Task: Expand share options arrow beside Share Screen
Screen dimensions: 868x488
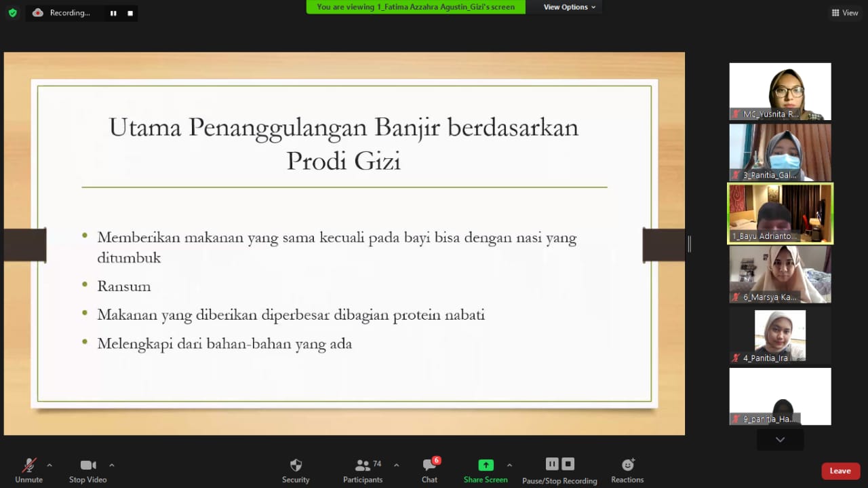Action: tap(509, 465)
